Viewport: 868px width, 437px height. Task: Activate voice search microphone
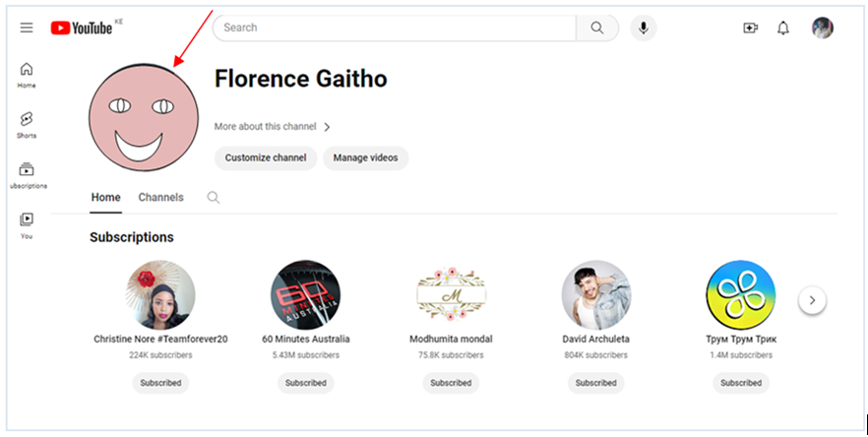(644, 28)
